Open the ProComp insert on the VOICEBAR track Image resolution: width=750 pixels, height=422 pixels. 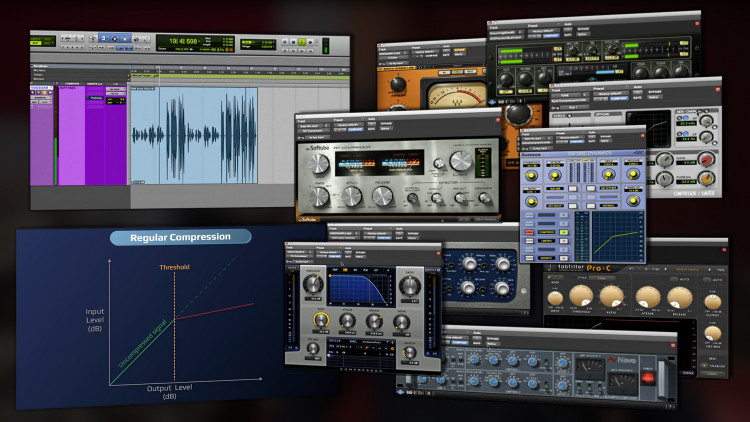[x=94, y=98]
